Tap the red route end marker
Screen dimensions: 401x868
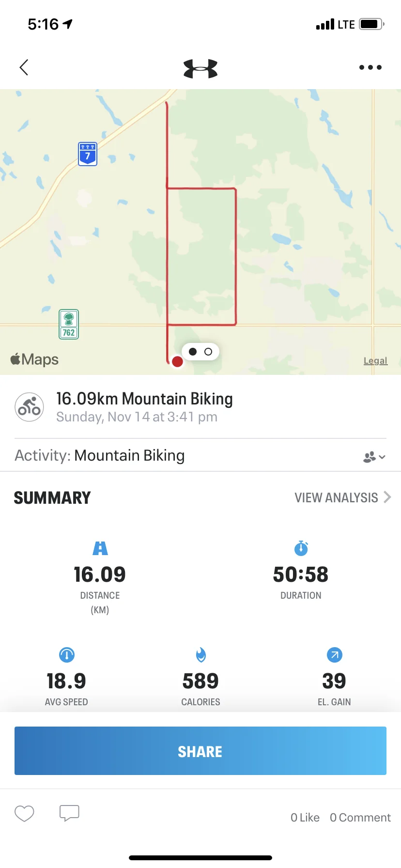tap(177, 361)
